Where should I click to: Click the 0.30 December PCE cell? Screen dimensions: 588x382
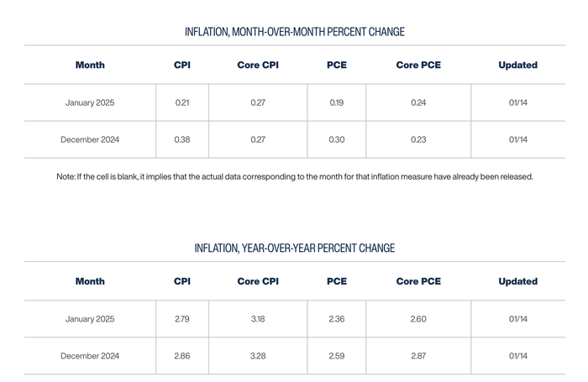[x=336, y=140]
